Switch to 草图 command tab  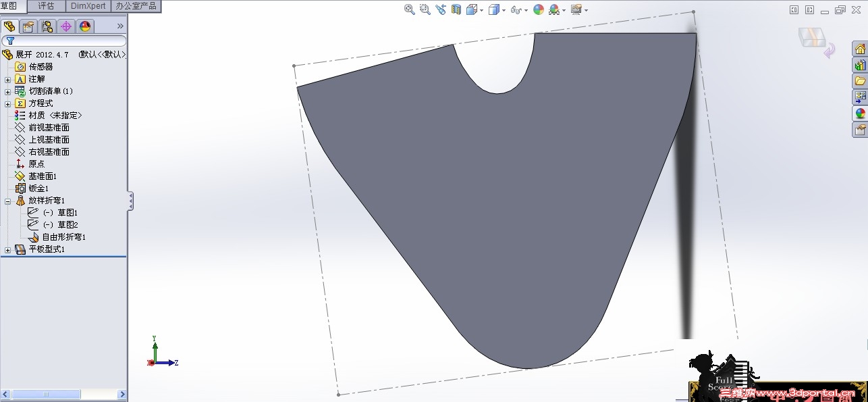tap(12, 5)
